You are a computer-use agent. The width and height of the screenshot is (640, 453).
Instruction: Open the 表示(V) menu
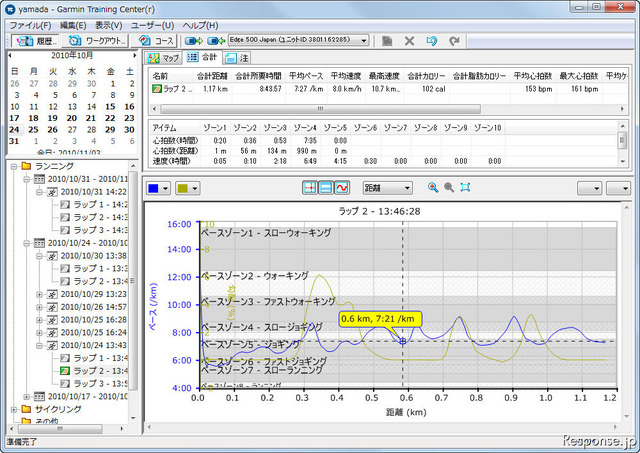109,25
